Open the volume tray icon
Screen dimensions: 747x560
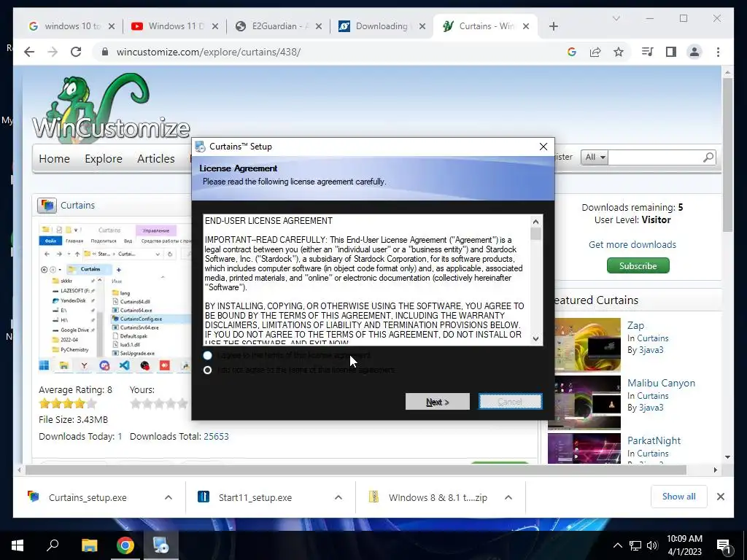coord(652,545)
